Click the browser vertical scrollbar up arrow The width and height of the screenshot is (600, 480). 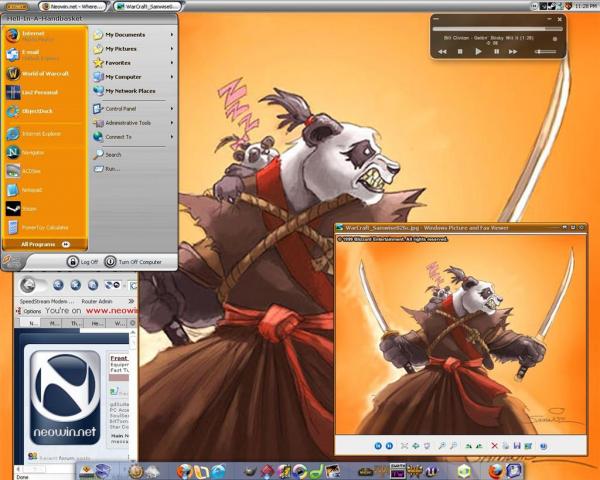[x=133, y=334]
